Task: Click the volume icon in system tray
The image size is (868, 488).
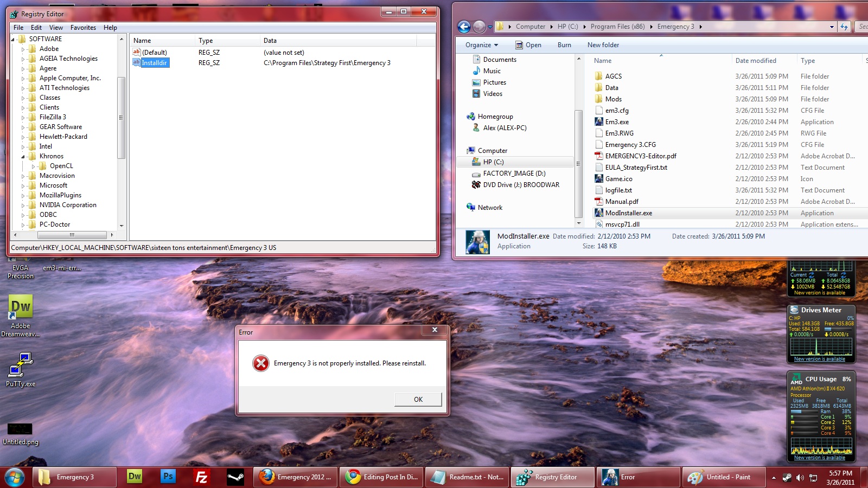Action: pos(800,478)
